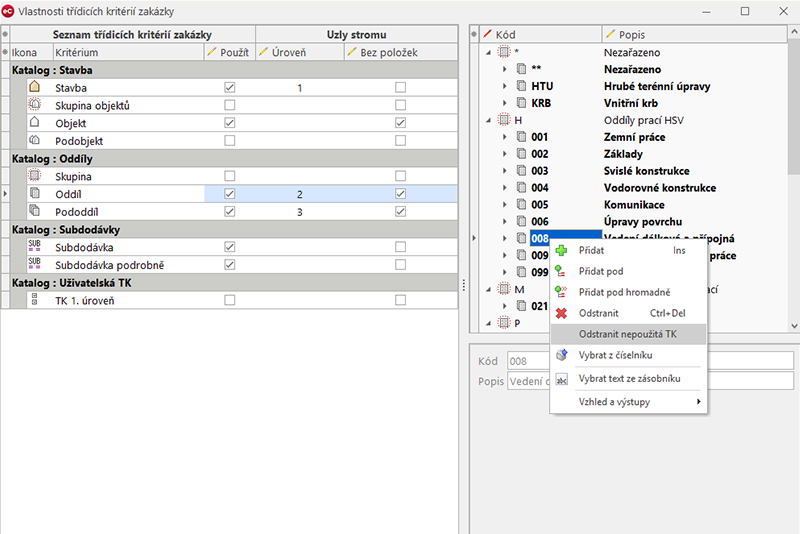
Task: Expand the 004 Vodorovné konstrukce node
Action: [x=505, y=187]
